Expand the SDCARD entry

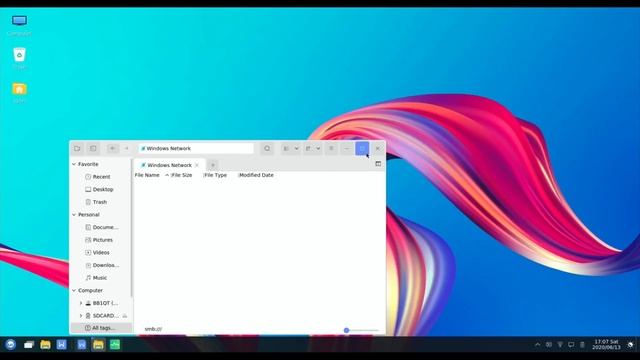tap(80, 316)
